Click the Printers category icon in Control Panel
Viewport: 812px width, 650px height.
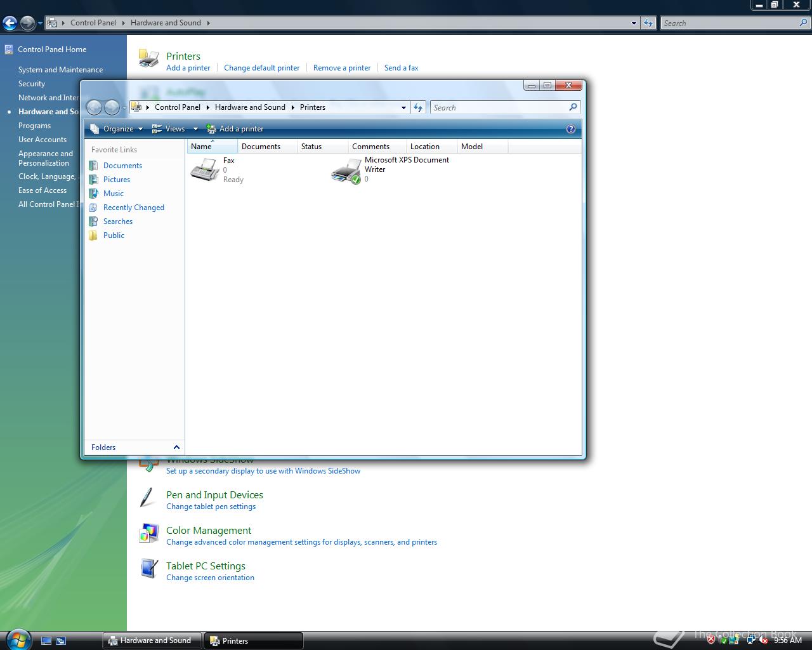click(148, 58)
